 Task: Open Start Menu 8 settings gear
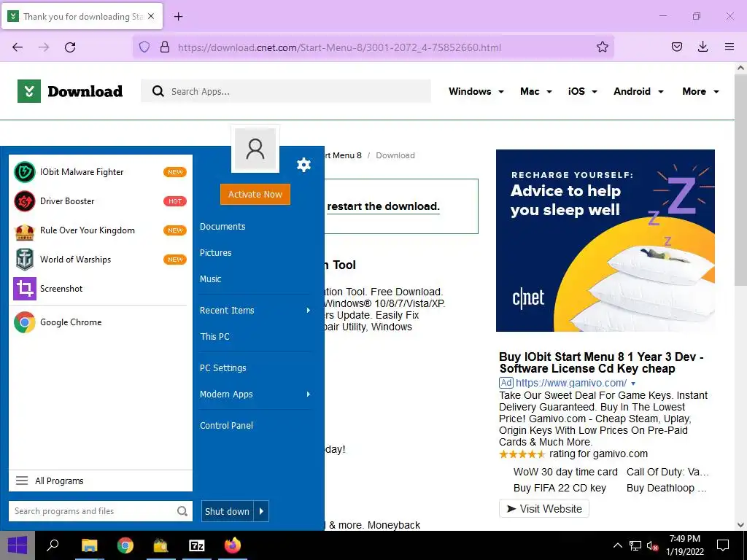303,165
